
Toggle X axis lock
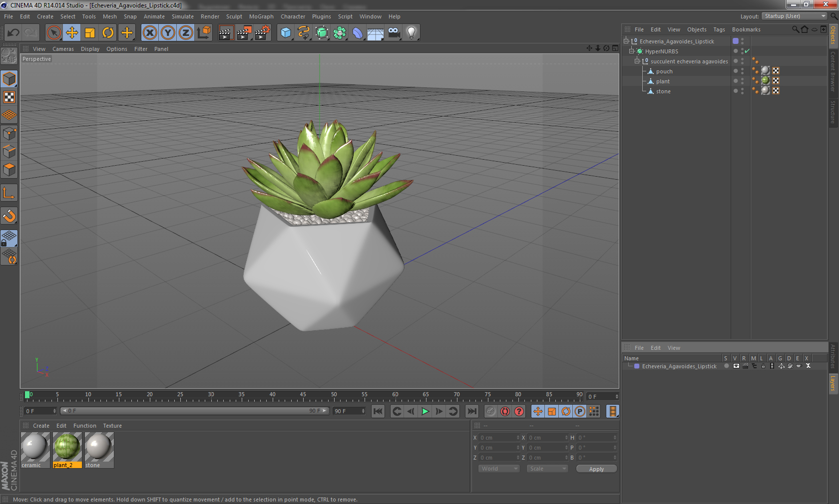click(x=149, y=33)
